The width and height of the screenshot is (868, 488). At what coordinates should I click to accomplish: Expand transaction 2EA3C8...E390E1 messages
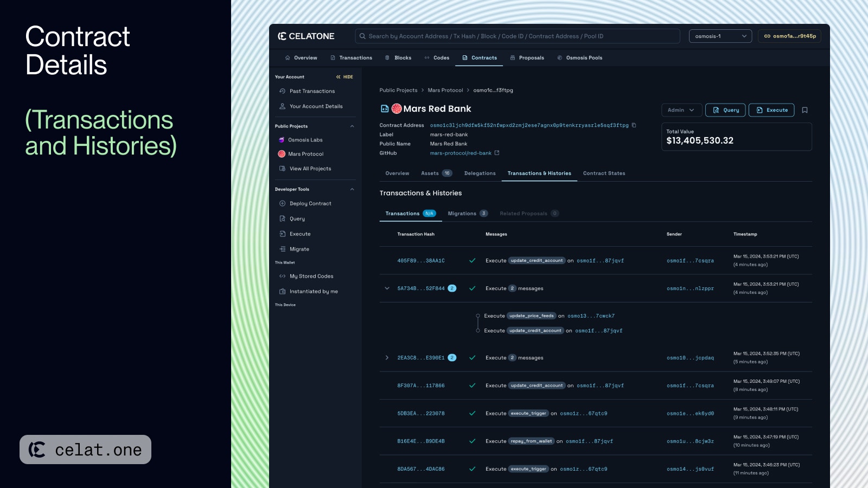[x=387, y=358]
